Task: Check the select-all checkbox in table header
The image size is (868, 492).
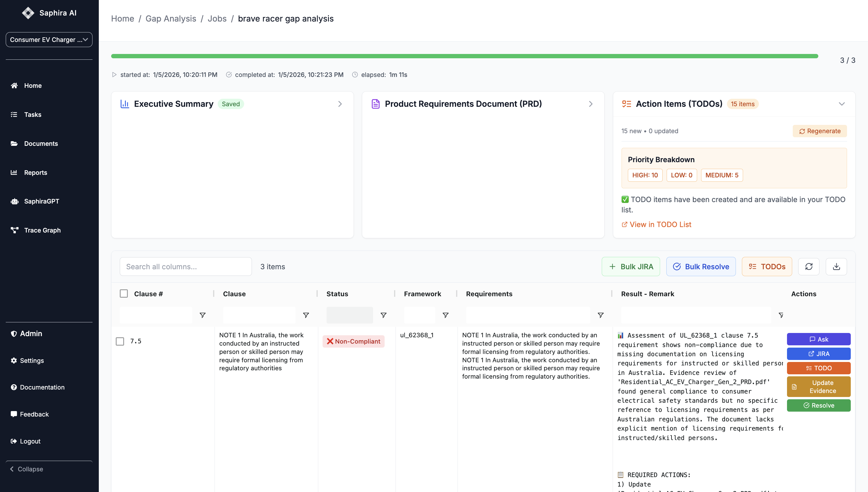Action: [x=124, y=293]
